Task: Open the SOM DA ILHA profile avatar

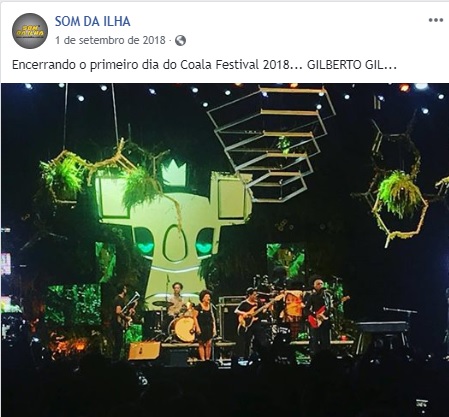Action: point(30,31)
